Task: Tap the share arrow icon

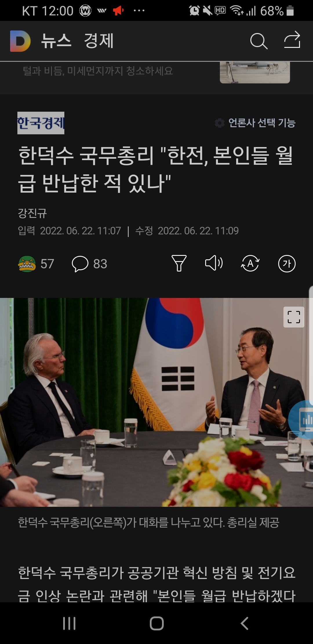Action: 292,40
